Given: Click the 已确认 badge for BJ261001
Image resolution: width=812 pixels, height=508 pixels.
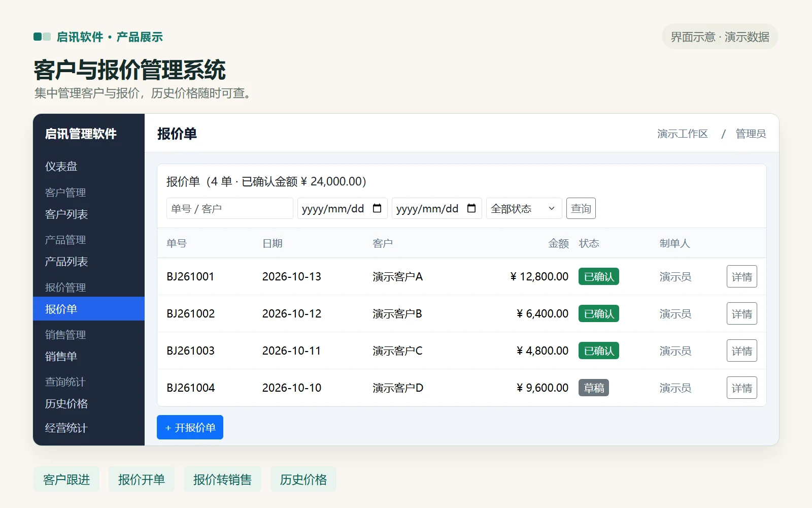Looking at the screenshot, I should (599, 276).
